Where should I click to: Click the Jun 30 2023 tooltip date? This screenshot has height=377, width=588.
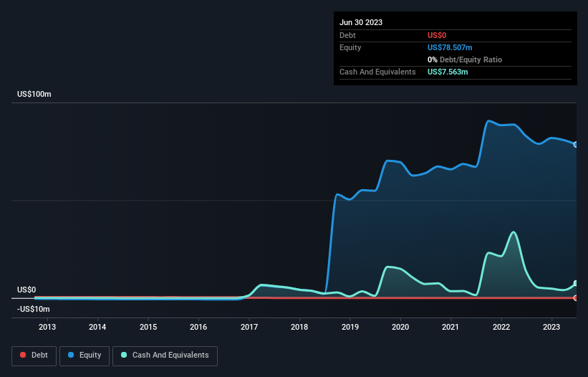tap(361, 22)
